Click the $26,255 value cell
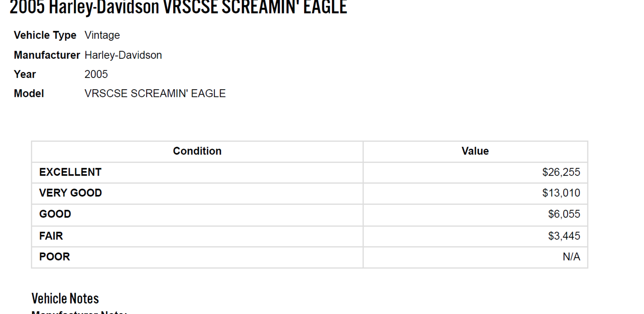Viewport: 644px width, 314px height. point(561,172)
